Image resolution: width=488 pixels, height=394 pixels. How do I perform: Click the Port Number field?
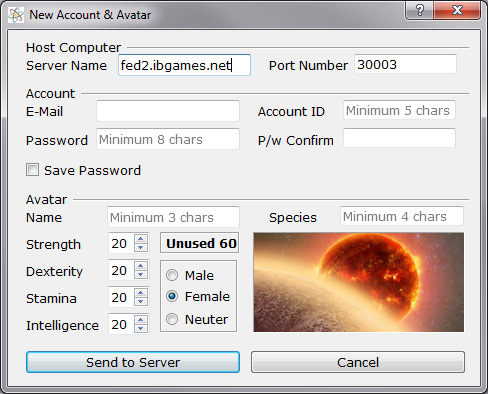tap(405, 64)
